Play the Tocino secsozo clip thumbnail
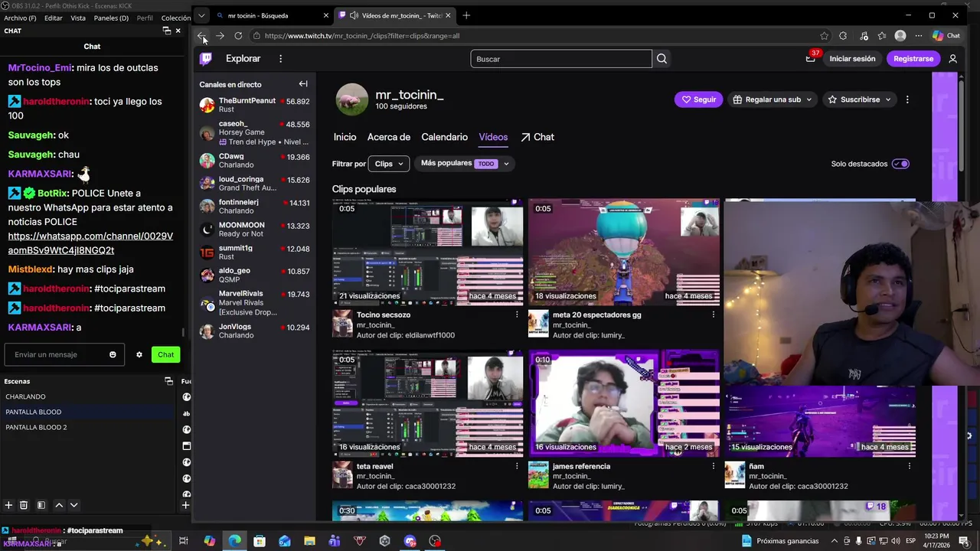Viewport: 980px width, 551px height. click(x=427, y=252)
